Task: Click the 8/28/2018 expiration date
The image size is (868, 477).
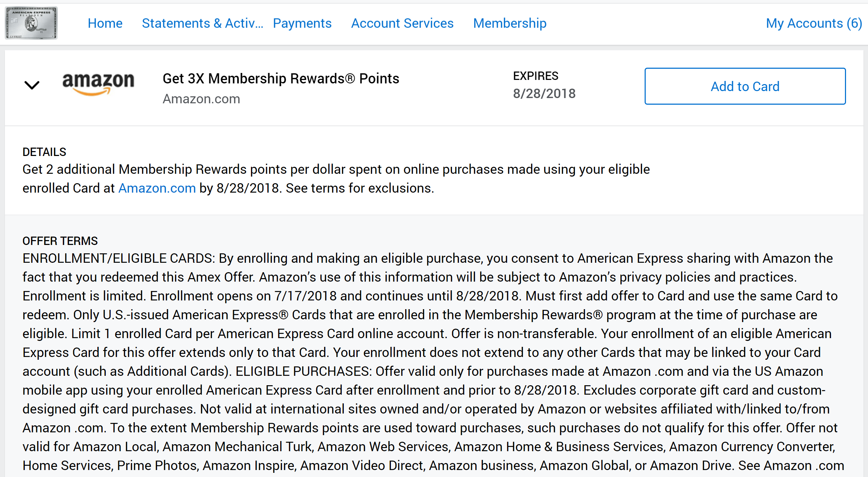Action: coord(544,94)
